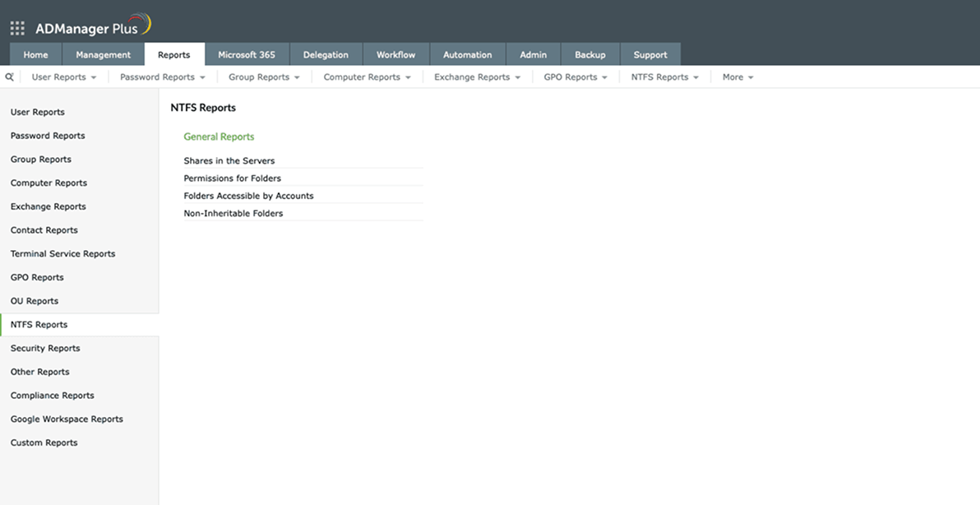Viewport: 980px width, 505px height.
Task: Go to the Home tab
Action: 35,54
